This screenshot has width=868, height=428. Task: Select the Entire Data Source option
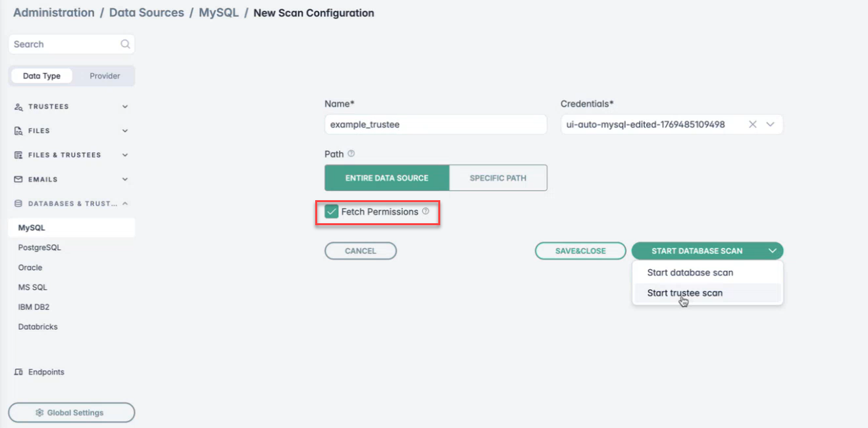coord(387,178)
